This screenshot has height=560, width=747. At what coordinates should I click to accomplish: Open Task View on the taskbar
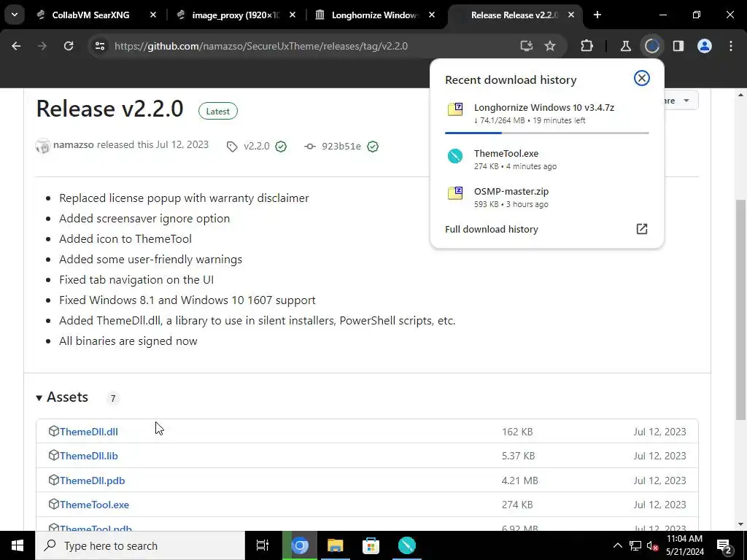pyautogui.click(x=263, y=545)
